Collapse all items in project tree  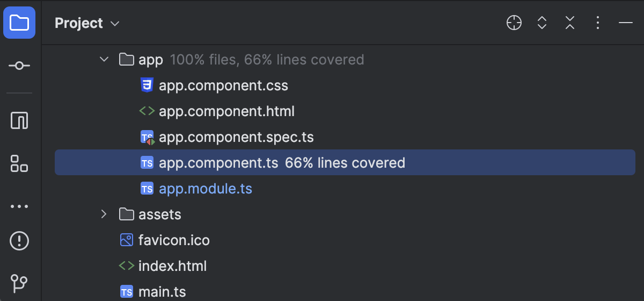(570, 23)
